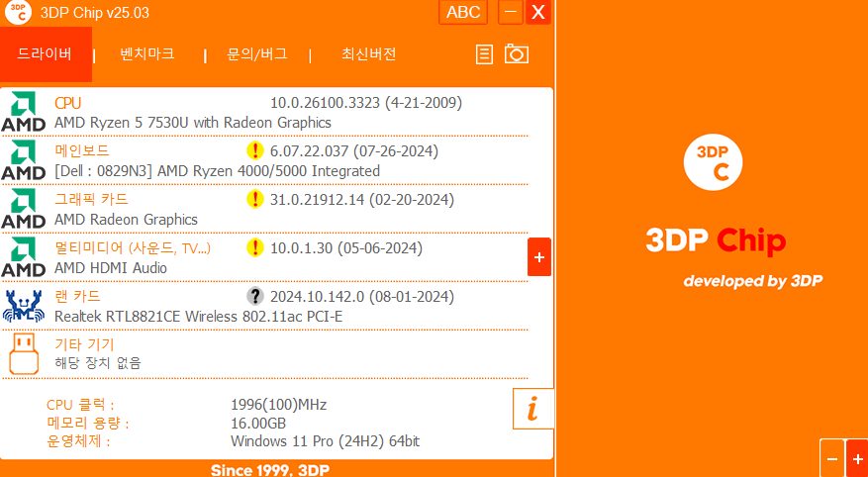Click version '6.07.22.037 (07-26-2024)'

tap(354, 151)
